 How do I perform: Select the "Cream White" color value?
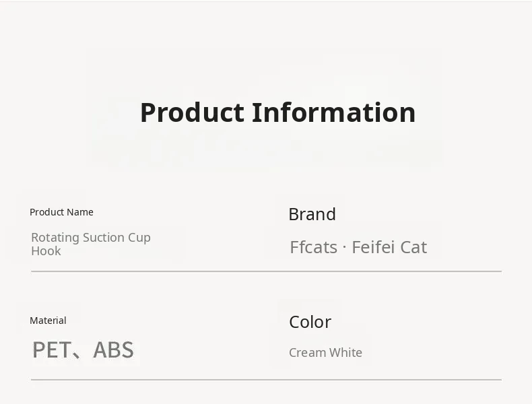tap(325, 353)
